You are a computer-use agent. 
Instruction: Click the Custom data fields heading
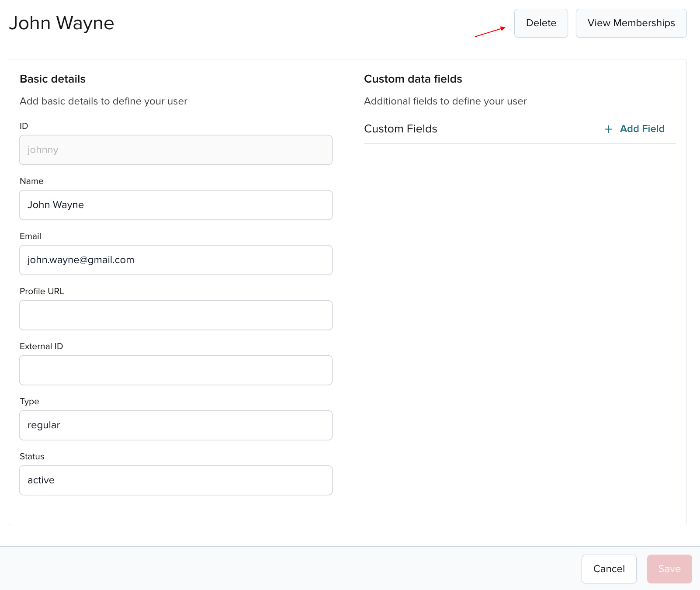tap(412, 79)
